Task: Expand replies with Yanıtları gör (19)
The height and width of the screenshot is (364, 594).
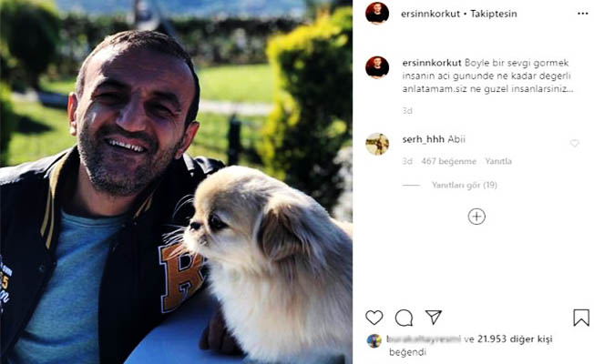Action: pyautogui.click(x=465, y=185)
